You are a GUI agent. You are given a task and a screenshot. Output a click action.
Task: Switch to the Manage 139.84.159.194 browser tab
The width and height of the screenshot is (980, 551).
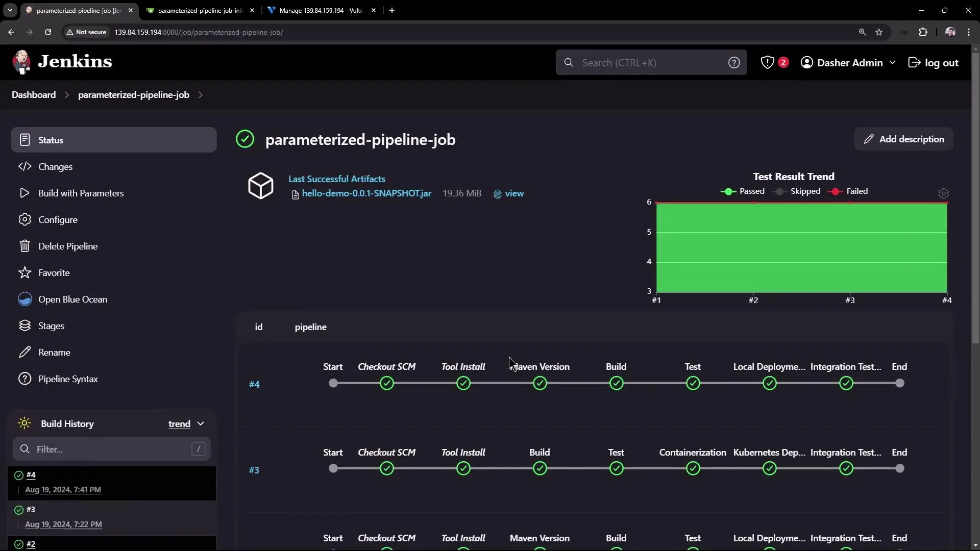click(314, 10)
